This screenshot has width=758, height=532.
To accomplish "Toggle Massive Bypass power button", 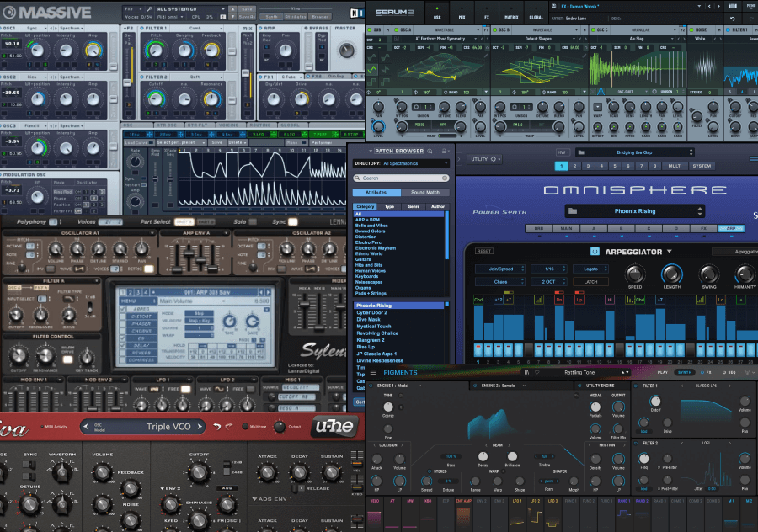I will click(306, 29).
